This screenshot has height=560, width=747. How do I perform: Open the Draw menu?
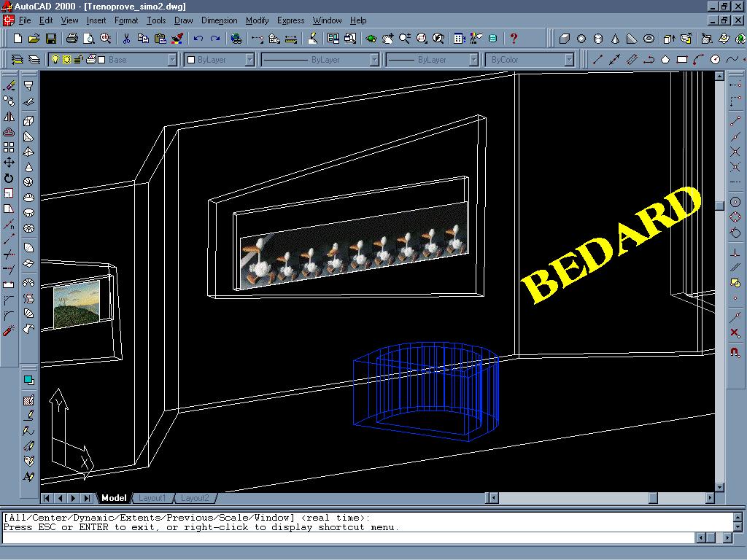[x=183, y=20]
